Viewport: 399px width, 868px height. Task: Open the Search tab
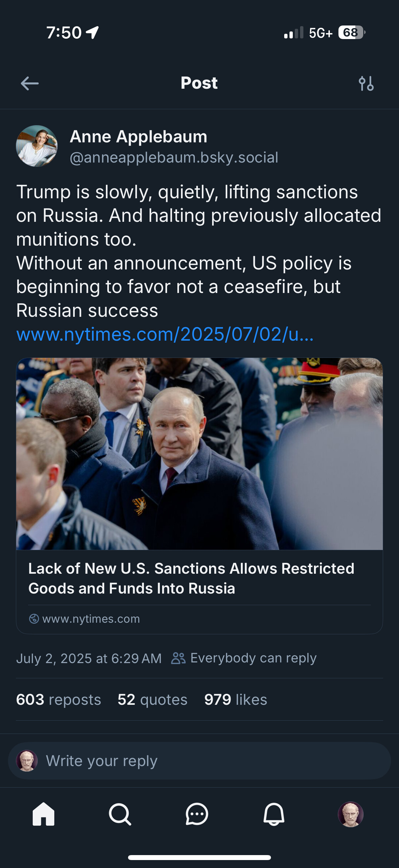click(x=120, y=814)
